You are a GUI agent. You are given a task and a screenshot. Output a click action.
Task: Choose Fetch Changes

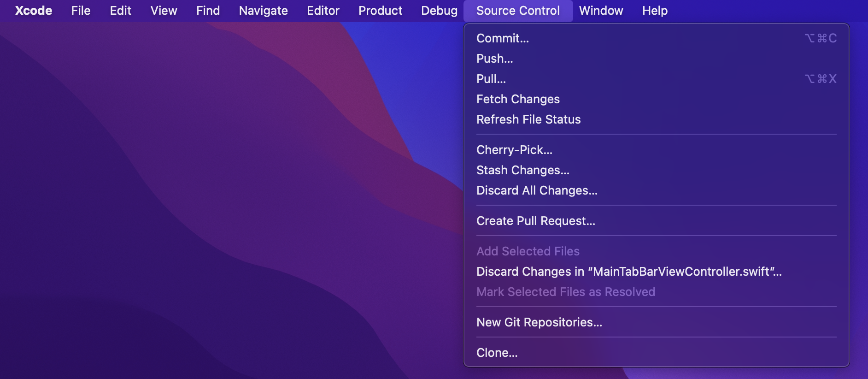(656, 99)
